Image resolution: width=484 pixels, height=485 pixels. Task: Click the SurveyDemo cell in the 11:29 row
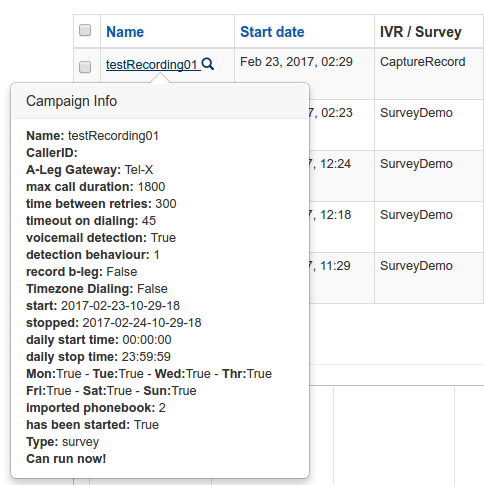pyautogui.click(x=416, y=266)
